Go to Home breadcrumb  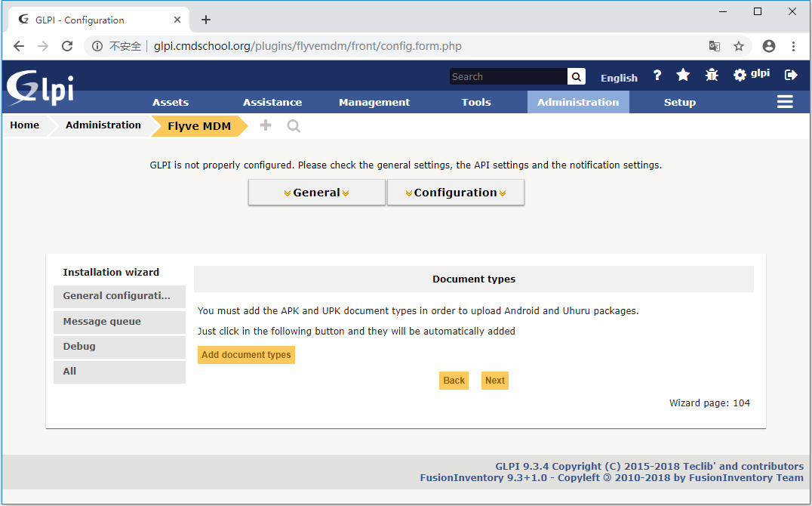point(24,125)
